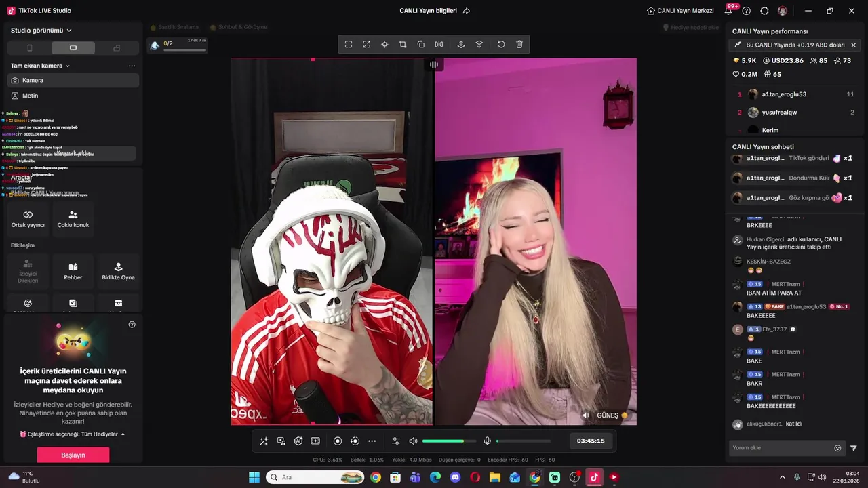Click the audio bars icon above the video split
Image resolution: width=868 pixels, height=488 pixels.
pos(434,64)
